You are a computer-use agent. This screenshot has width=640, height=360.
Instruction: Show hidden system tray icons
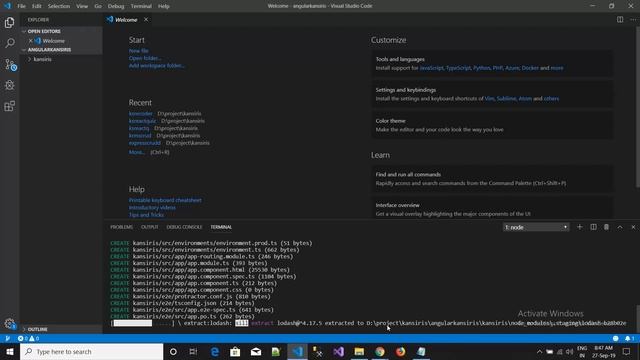[539, 351]
